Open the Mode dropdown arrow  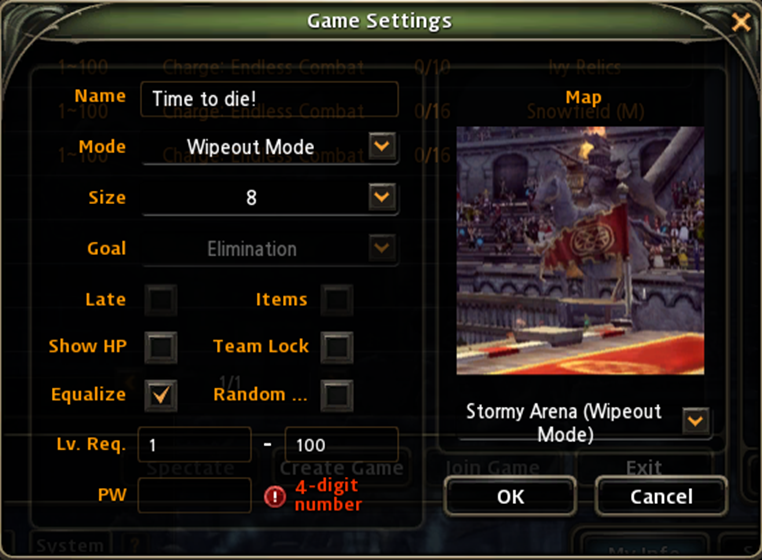(x=382, y=146)
